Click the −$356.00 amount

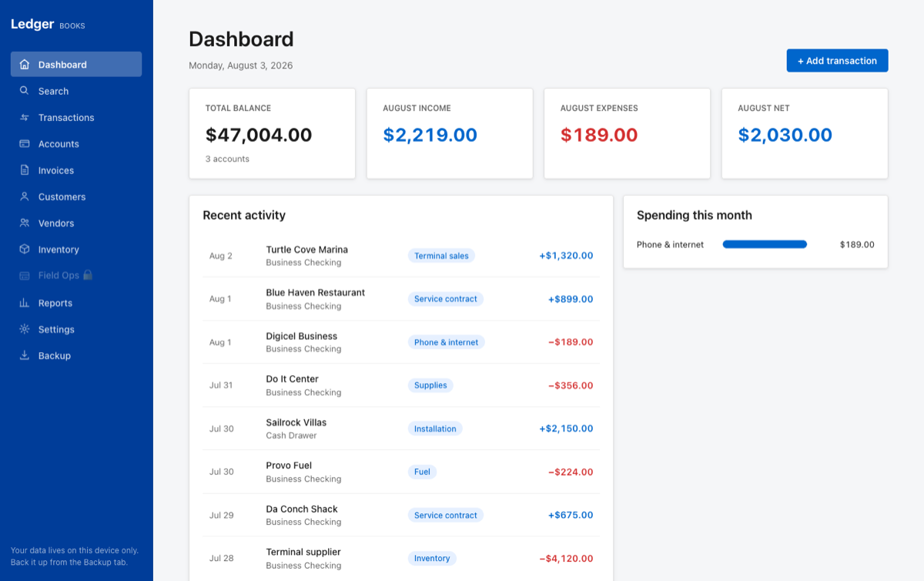[571, 385]
